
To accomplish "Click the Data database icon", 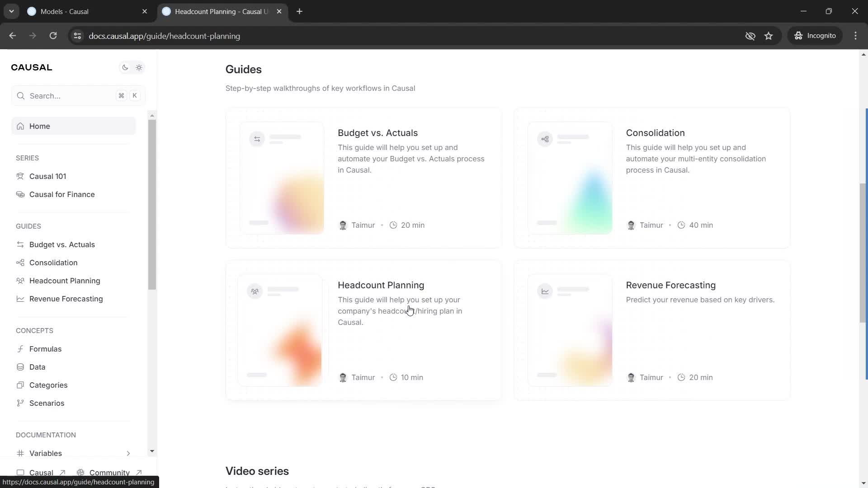I will coord(20,367).
